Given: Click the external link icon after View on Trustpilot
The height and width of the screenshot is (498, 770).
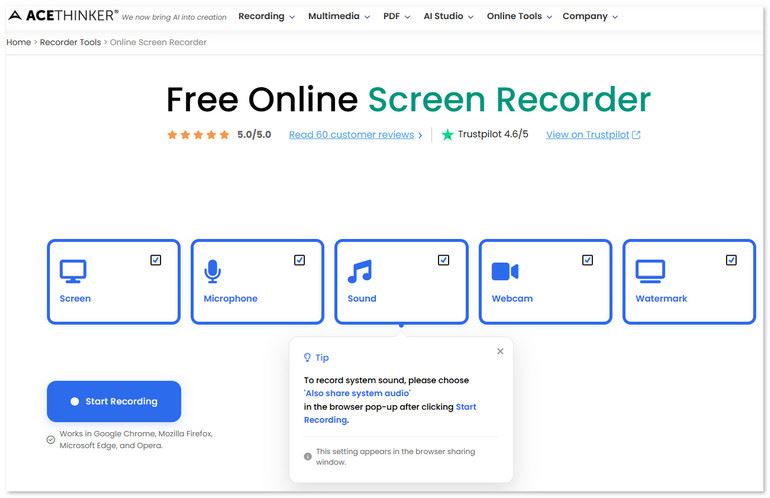Looking at the screenshot, I should point(636,135).
